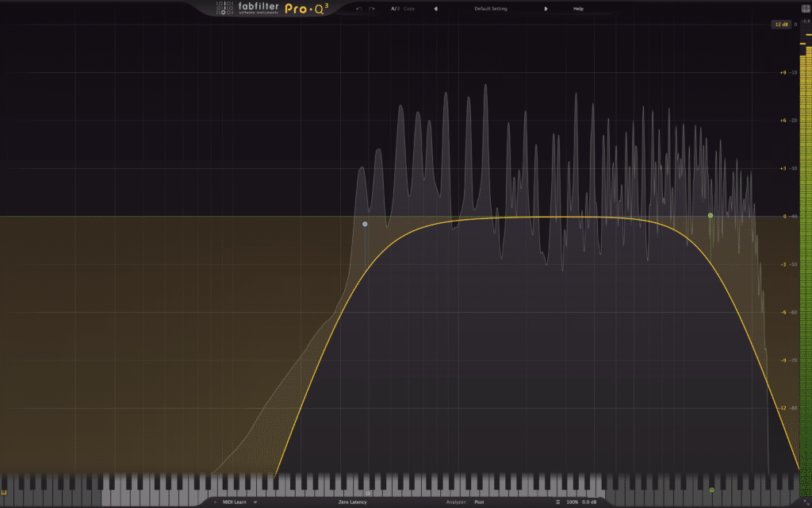Click the FabFilter logo icon
This screenshot has width=812, height=508.
[224, 8]
